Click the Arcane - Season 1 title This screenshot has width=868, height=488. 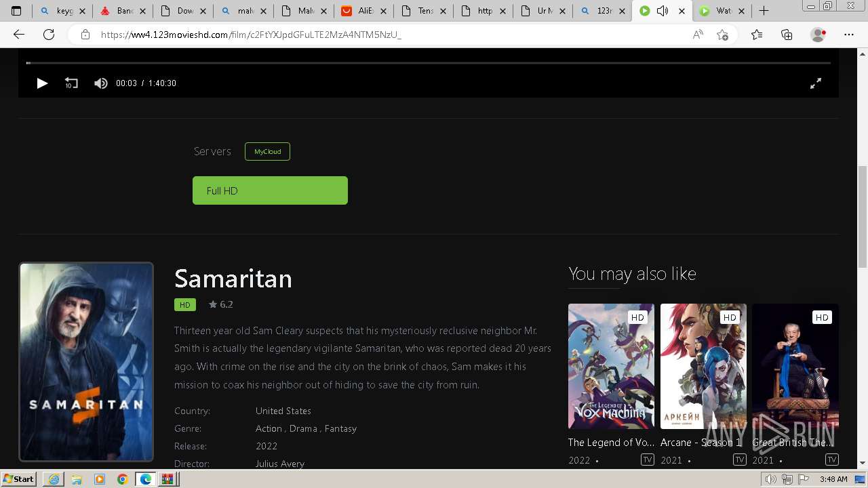[701, 442]
